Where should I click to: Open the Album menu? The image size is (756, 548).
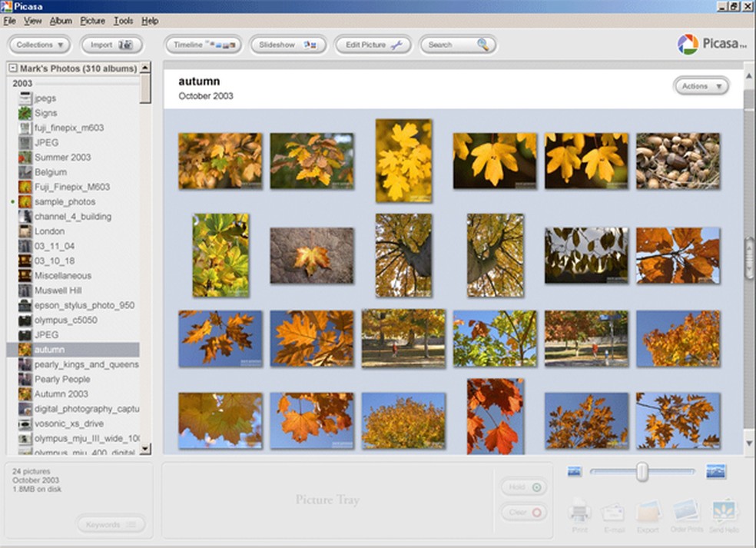[61, 21]
